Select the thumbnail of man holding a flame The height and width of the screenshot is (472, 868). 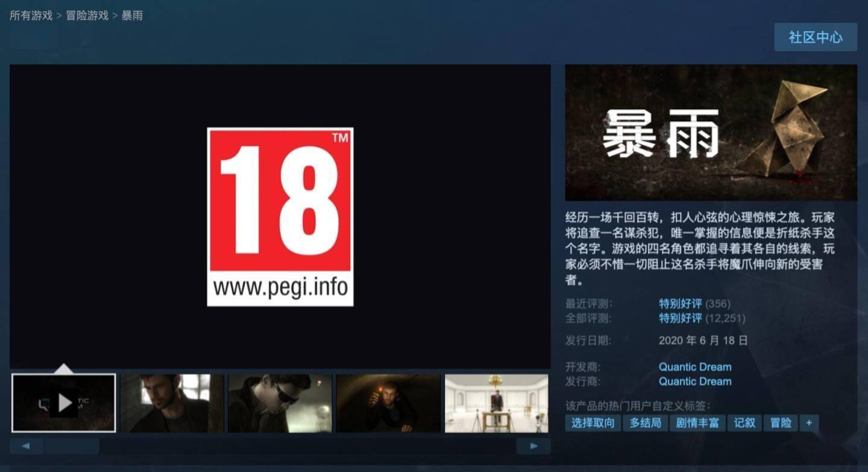coord(388,403)
